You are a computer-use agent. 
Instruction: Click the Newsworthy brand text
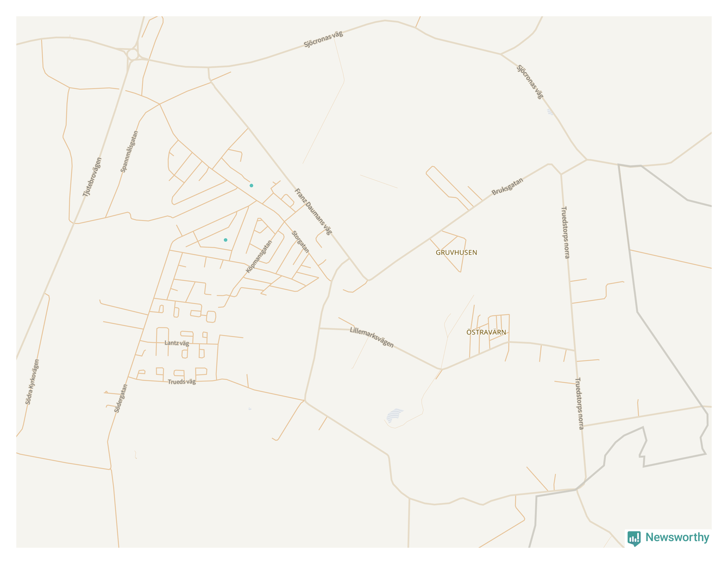677,537
